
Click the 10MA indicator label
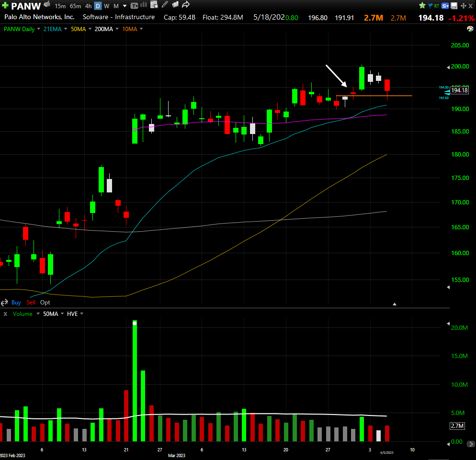point(130,29)
